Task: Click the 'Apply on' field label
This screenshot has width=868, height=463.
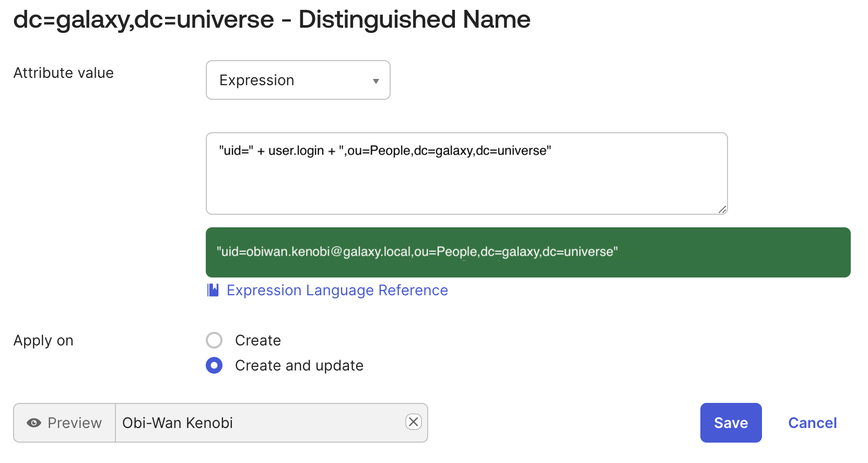Action: coord(43,340)
